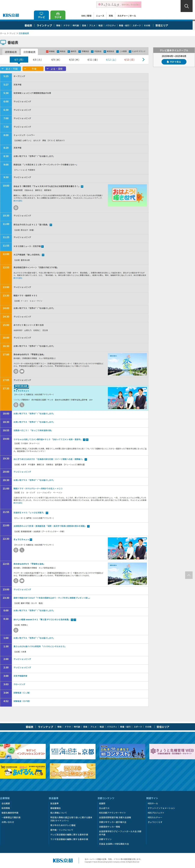Image resolution: width=195 pixels, height=868 pixels.
Task: Open YouTube icon under 22:55 京の水ものがたり
Action: click(x=22, y=581)
